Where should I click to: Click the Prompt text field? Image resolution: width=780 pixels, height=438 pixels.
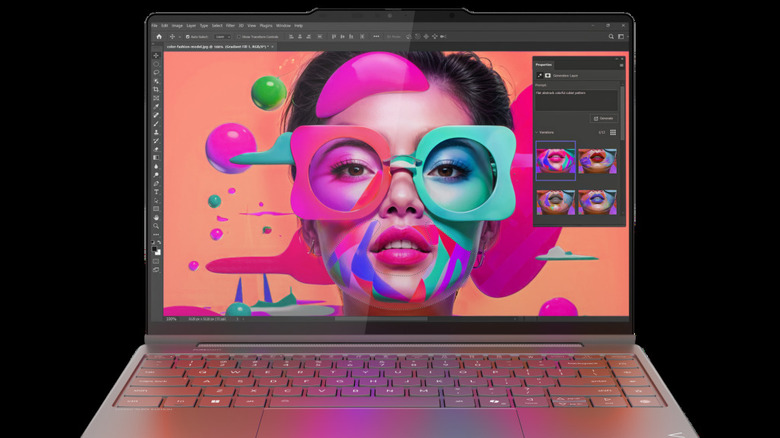click(576, 100)
